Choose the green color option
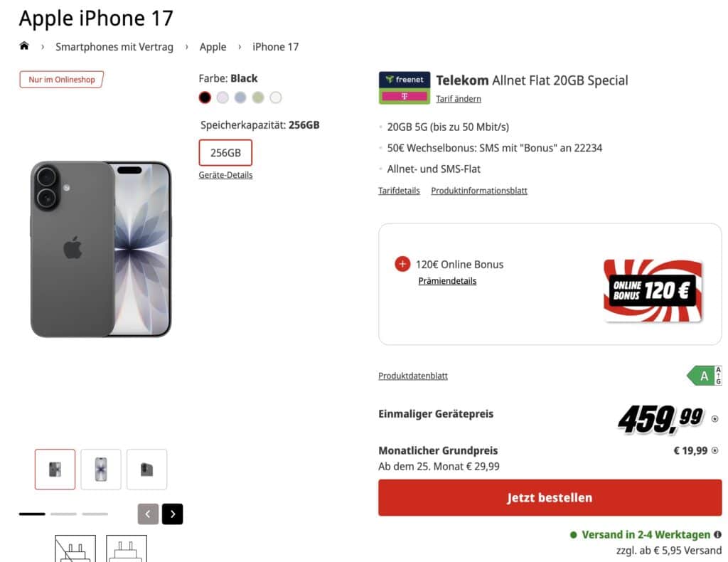728x562 pixels. pos(257,97)
